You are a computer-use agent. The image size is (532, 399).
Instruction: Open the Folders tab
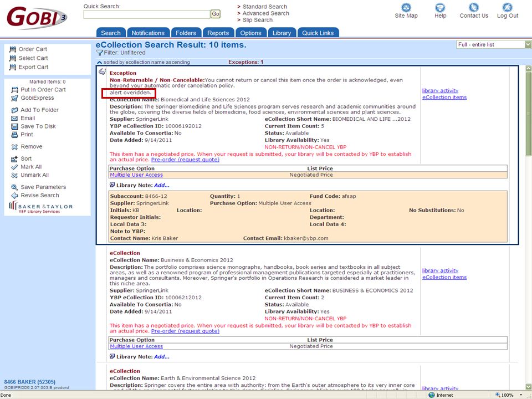(x=186, y=33)
